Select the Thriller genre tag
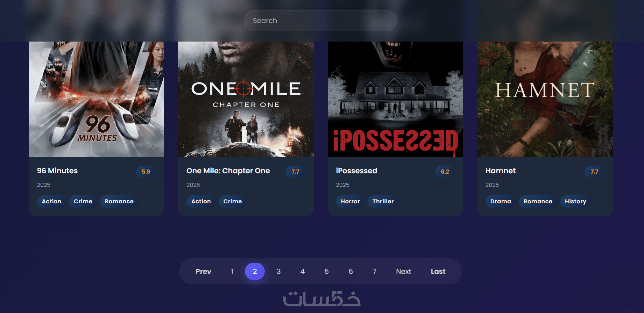 [x=383, y=201]
